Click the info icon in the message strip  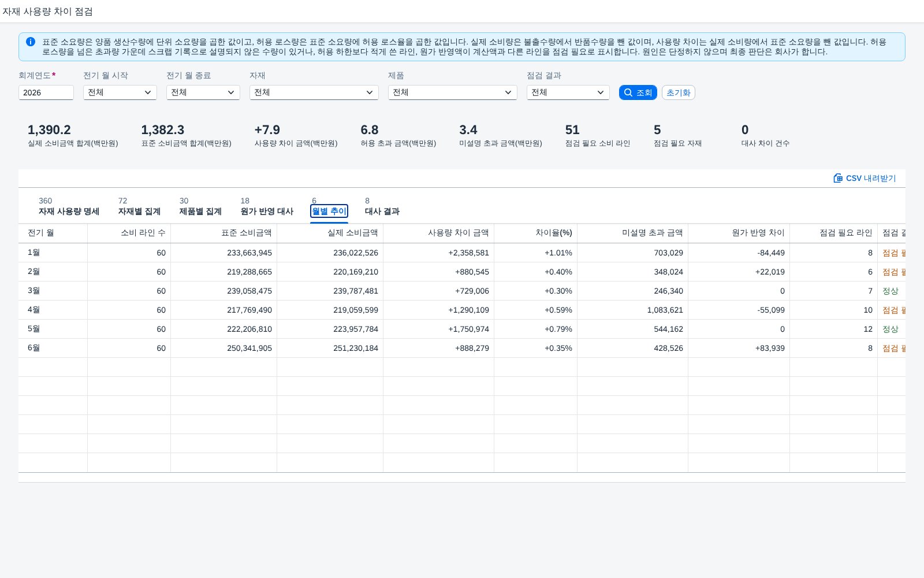31,42
